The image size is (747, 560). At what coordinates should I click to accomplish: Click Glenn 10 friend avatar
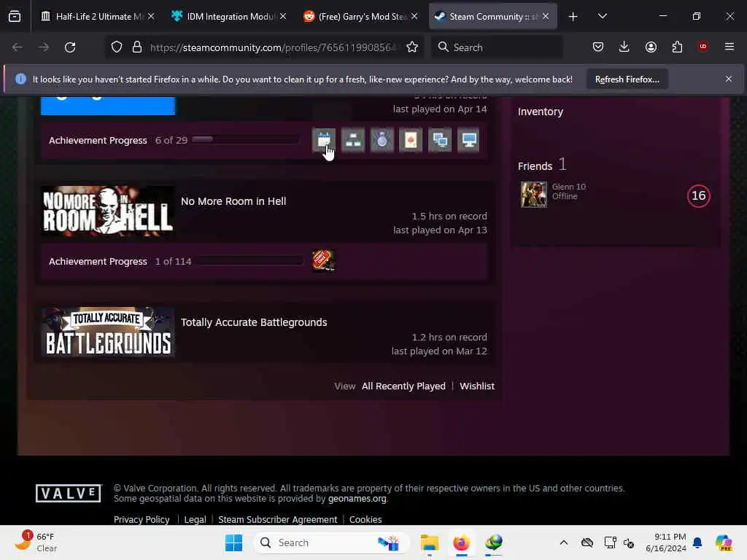(x=533, y=194)
